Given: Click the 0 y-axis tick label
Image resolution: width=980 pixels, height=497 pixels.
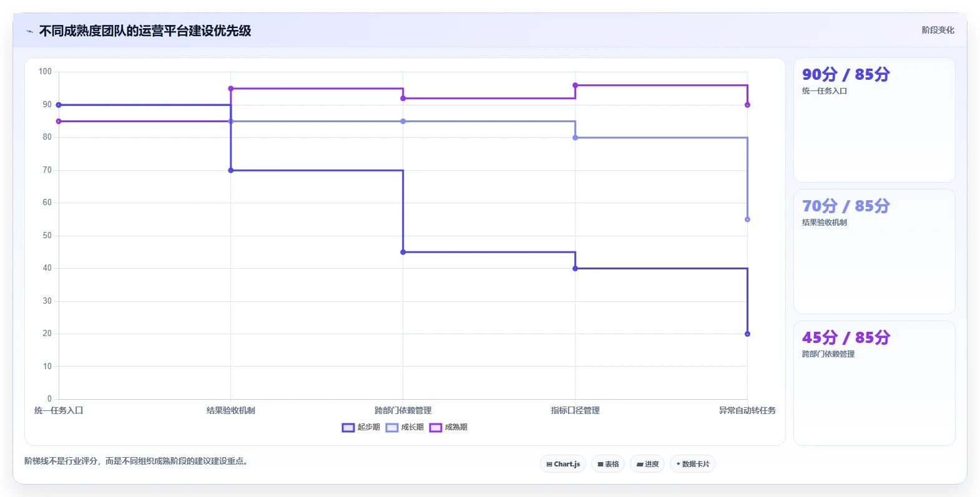Looking at the screenshot, I should pyautogui.click(x=50, y=399).
